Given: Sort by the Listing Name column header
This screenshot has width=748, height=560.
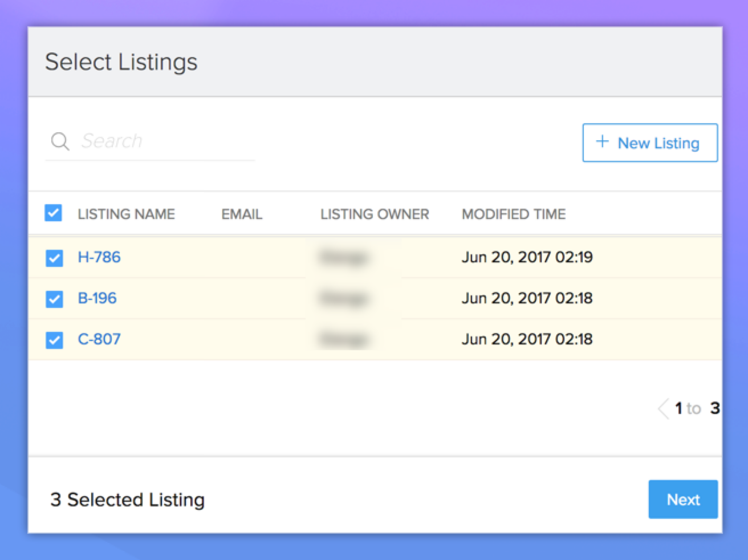Looking at the screenshot, I should [x=126, y=214].
